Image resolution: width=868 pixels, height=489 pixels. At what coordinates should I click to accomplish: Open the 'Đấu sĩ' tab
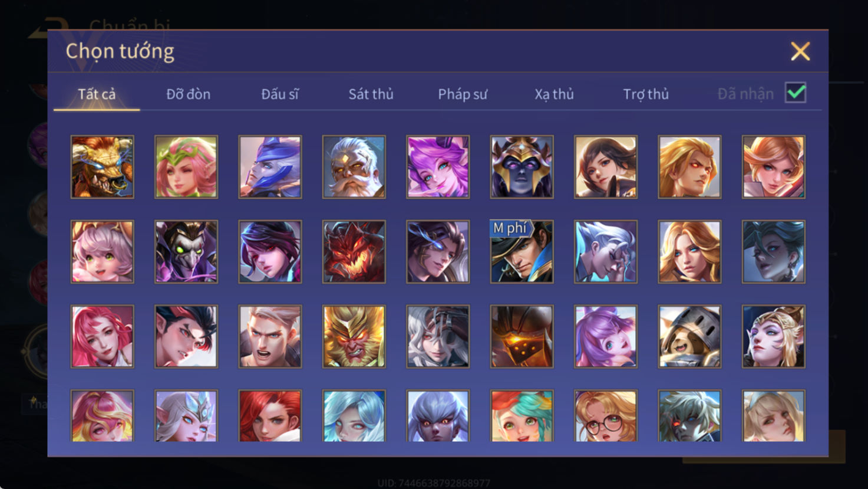280,94
